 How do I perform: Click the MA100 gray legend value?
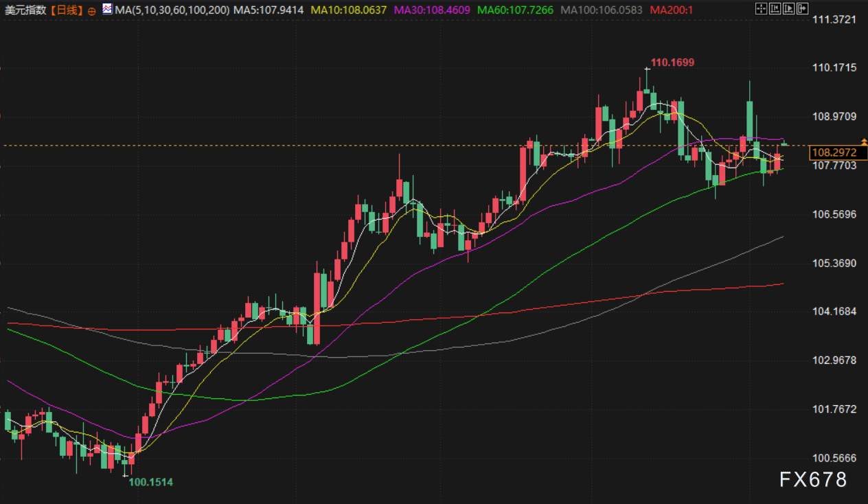tap(602, 10)
